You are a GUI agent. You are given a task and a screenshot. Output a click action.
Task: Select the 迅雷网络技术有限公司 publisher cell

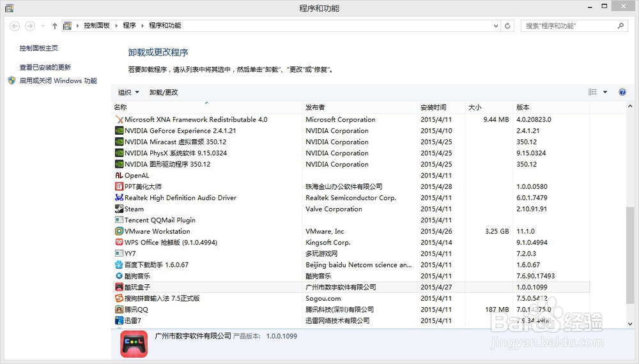coord(337,321)
